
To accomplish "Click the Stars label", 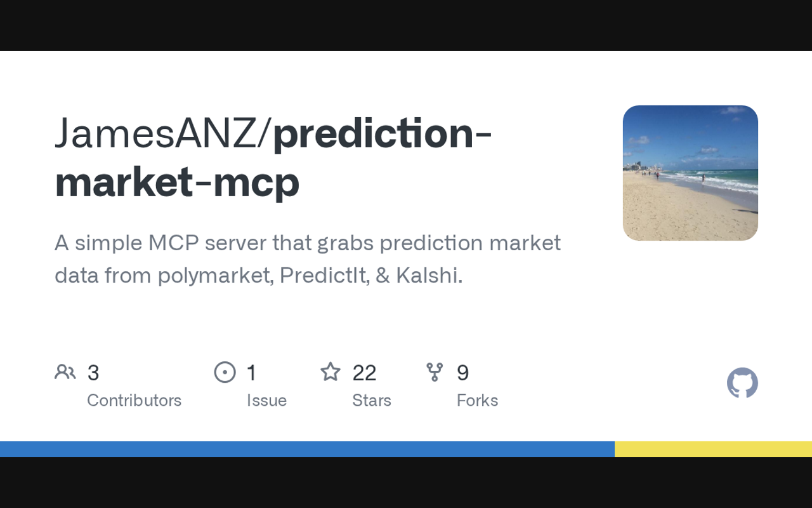I will click(x=372, y=401).
